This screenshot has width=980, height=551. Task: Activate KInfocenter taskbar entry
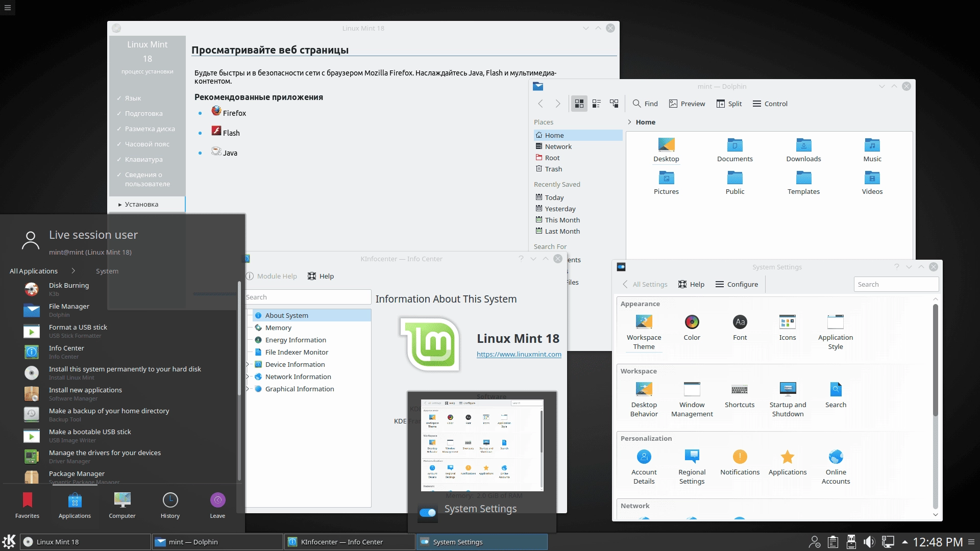tap(350, 542)
